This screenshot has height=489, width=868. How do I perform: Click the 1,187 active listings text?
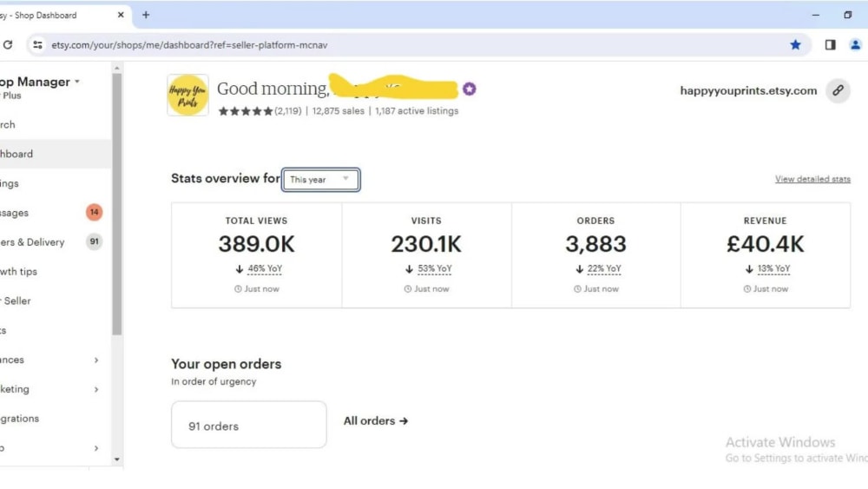[417, 111]
